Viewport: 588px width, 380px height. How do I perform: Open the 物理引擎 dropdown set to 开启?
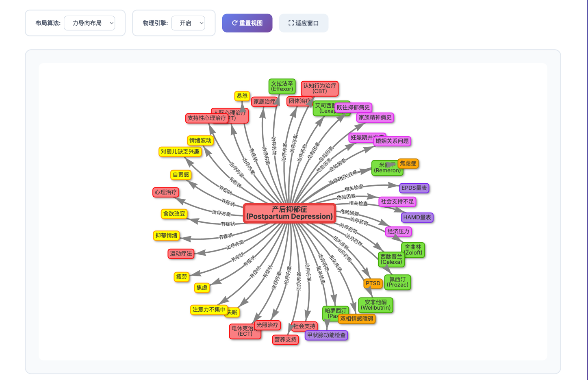(x=188, y=23)
